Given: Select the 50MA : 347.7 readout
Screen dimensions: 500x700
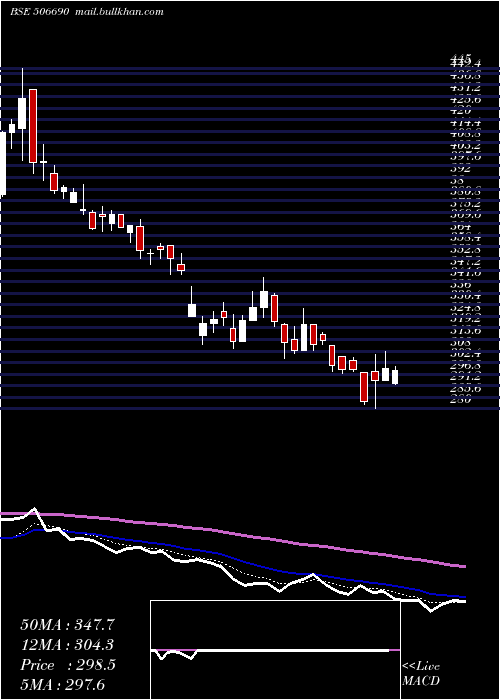Looking at the screenshot, I should (65, 625).
